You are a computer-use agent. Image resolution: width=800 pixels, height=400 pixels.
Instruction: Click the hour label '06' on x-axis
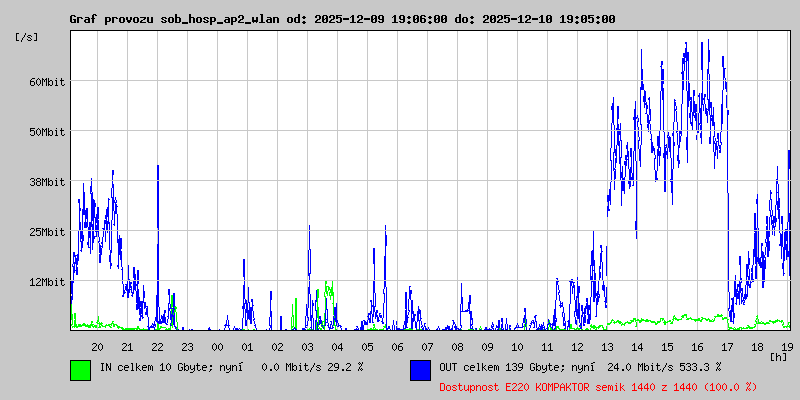pos(397,347)
